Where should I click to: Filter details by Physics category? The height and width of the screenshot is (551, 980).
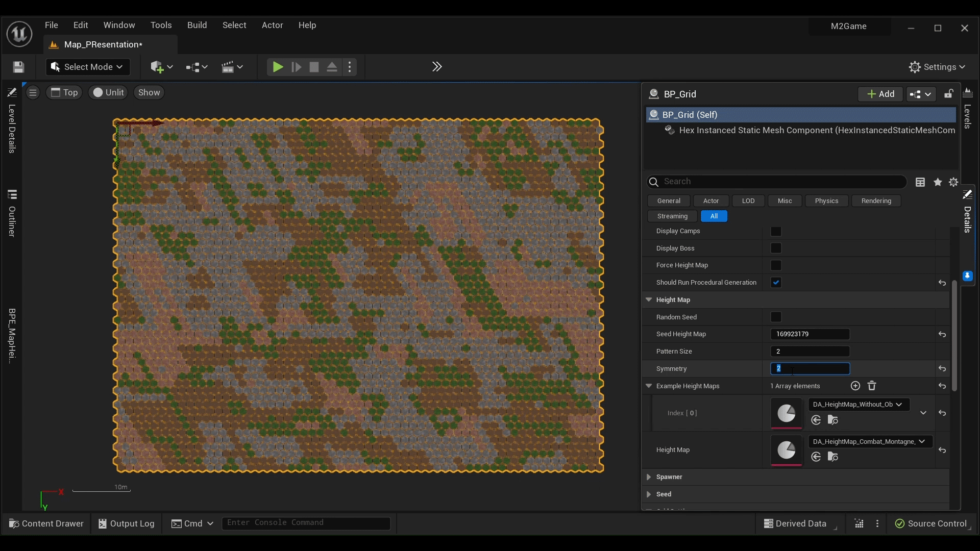pos(826,201)
